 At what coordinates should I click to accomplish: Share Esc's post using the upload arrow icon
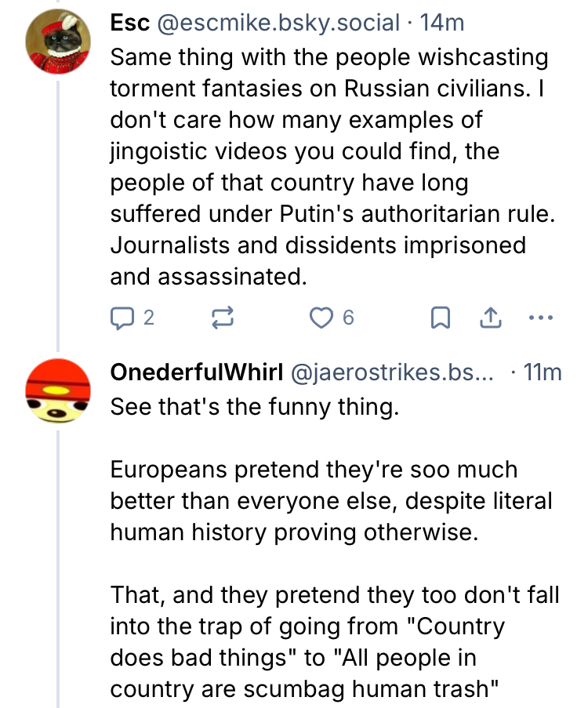click(490, 318)
